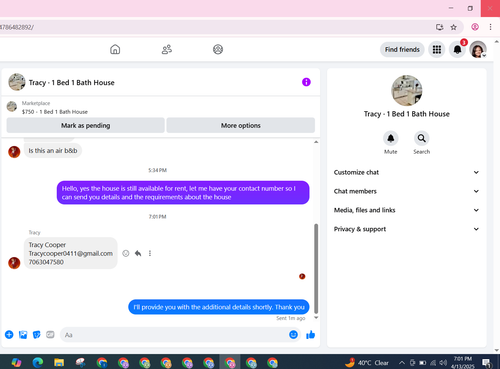This screenshot has height=369, width=500.
Task: Open the Friends icon in top navigation
Action: (167, 49)
